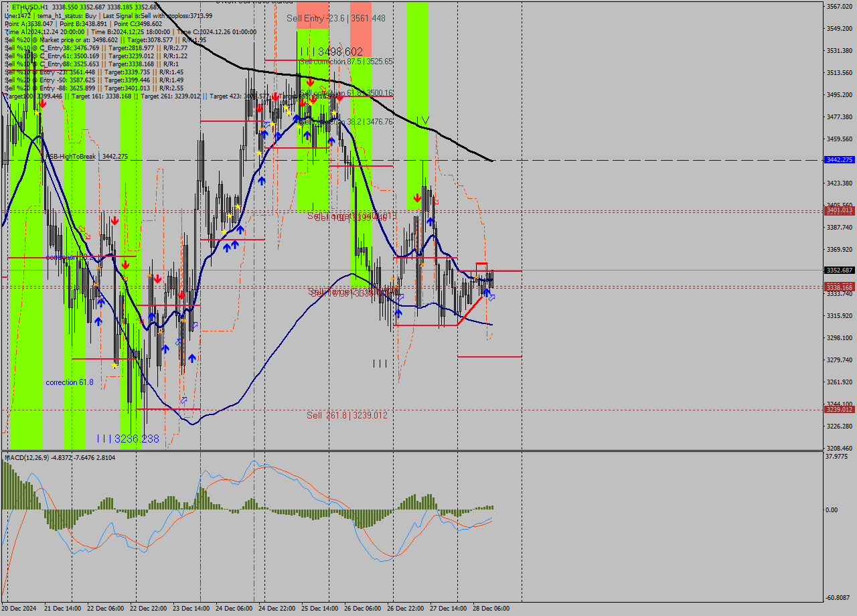Click the 3442.275 price tag on axis
The width and height of the screenshot is (857, 616).
point(840,160)
